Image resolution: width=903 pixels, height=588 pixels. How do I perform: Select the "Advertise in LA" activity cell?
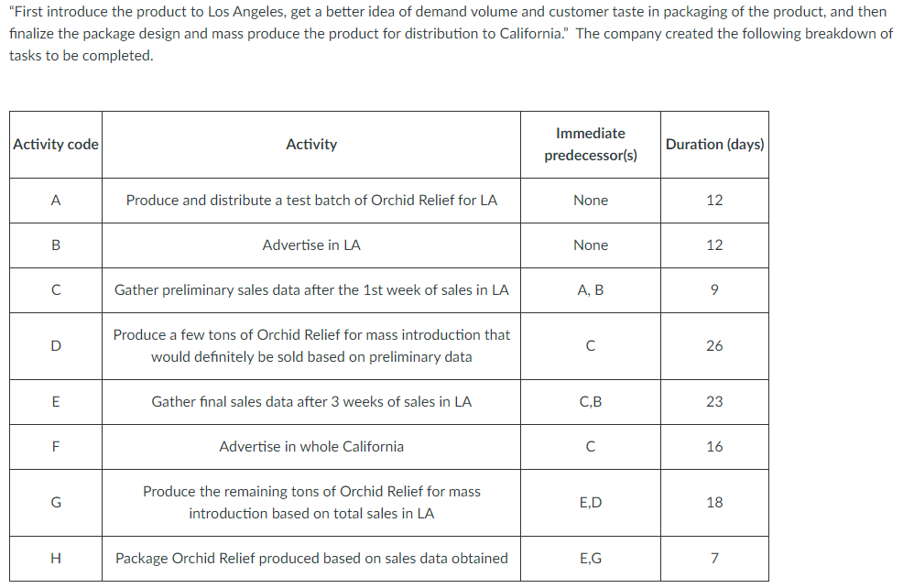pyautogui.click(x=311, y=245)
